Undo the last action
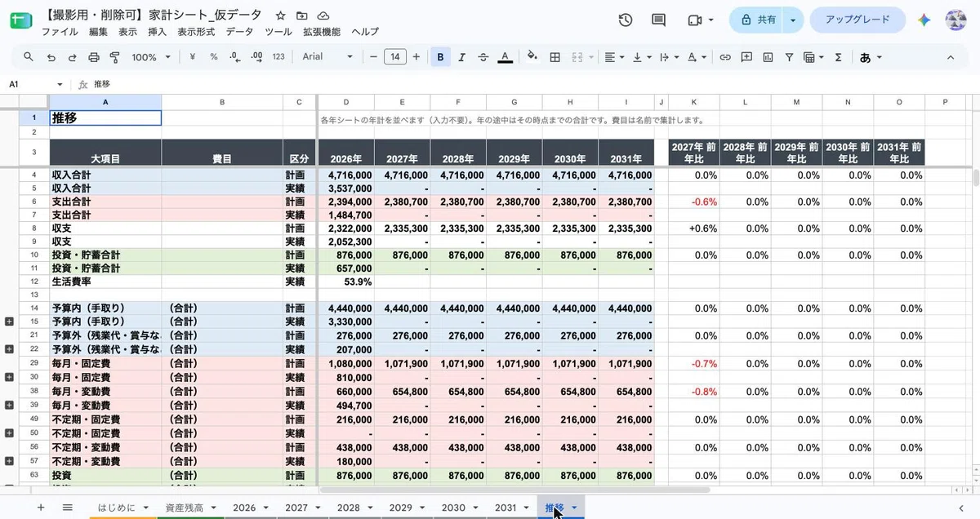This screenshot has height=519, width=980. click(51, 57)
